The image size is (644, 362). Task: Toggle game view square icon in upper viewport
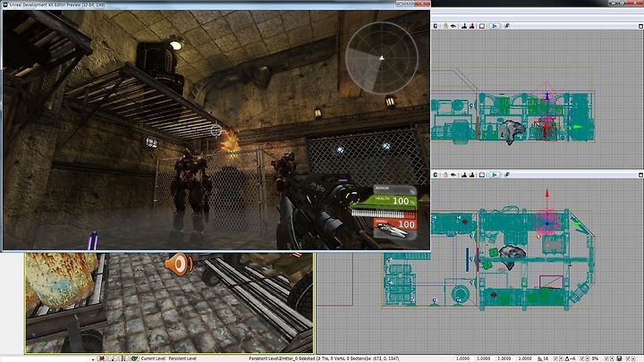(482, 26)
